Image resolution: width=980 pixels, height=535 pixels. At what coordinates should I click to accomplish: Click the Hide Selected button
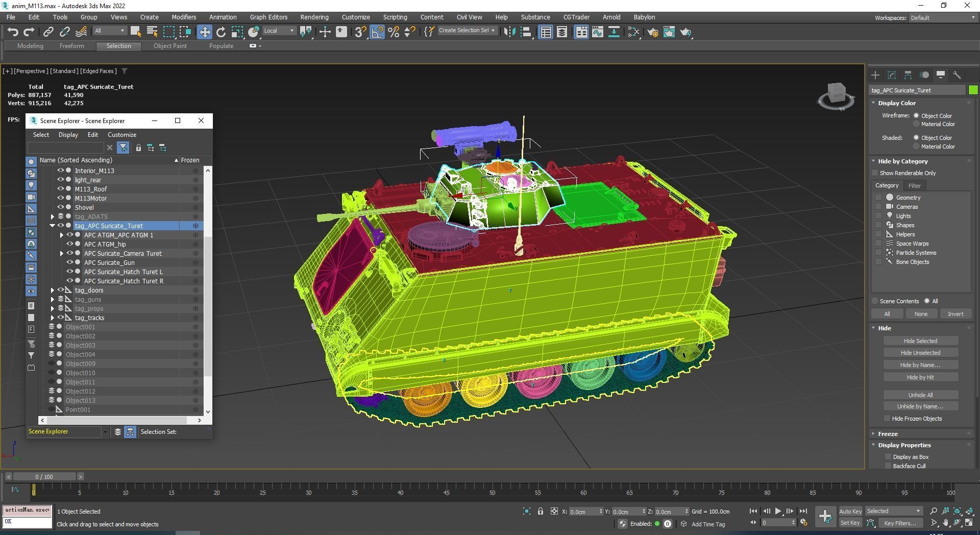(920, 341)
